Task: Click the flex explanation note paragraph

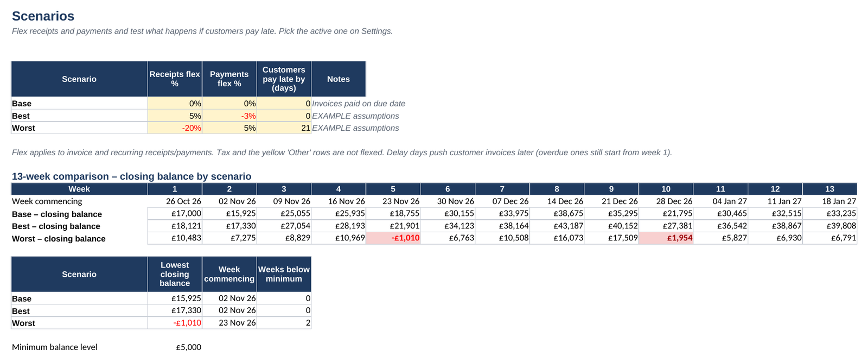Action: (342, 153)
